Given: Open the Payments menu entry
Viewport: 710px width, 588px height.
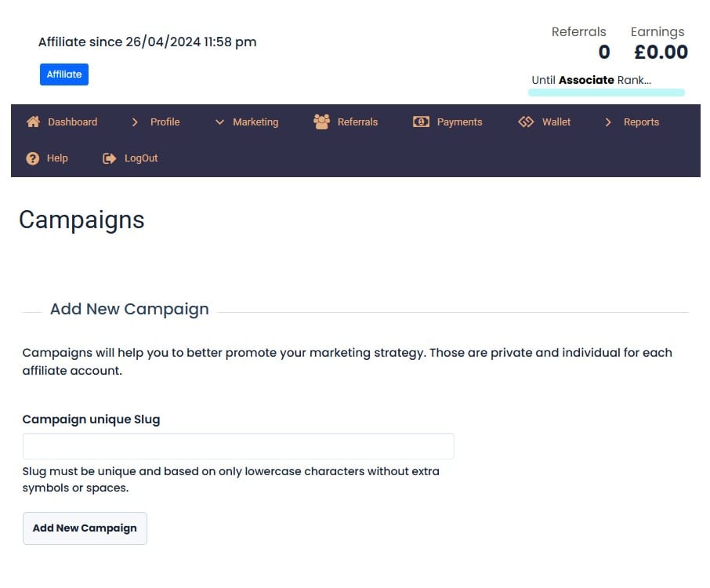Looking at the screenshot, I should coord(459,122).
